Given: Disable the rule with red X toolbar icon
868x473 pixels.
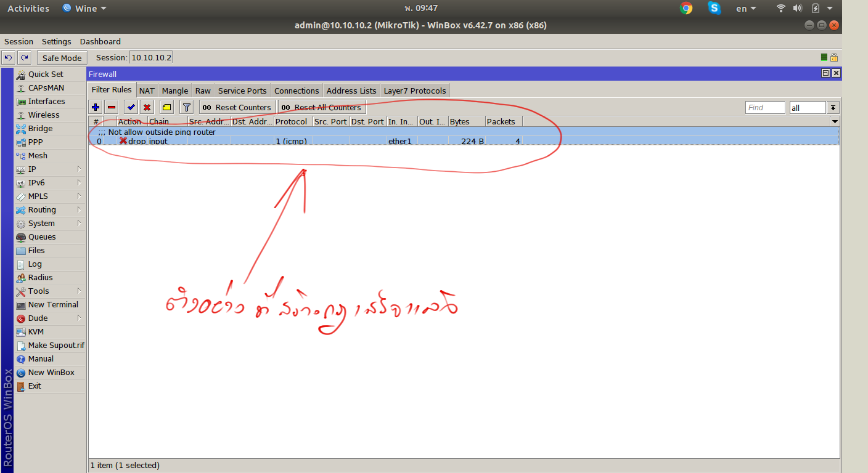Looking at the screenshot, I should (x=147, y=107).
